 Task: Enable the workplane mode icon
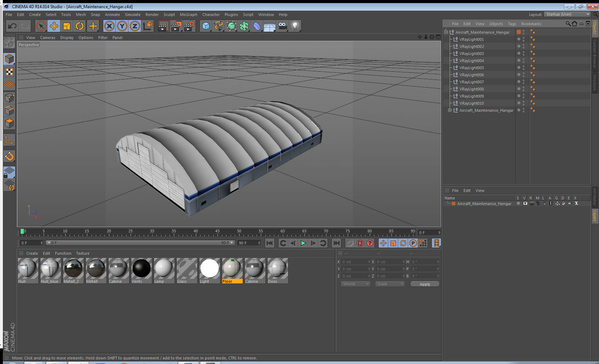pyautogui.click(x=9, y=85)
